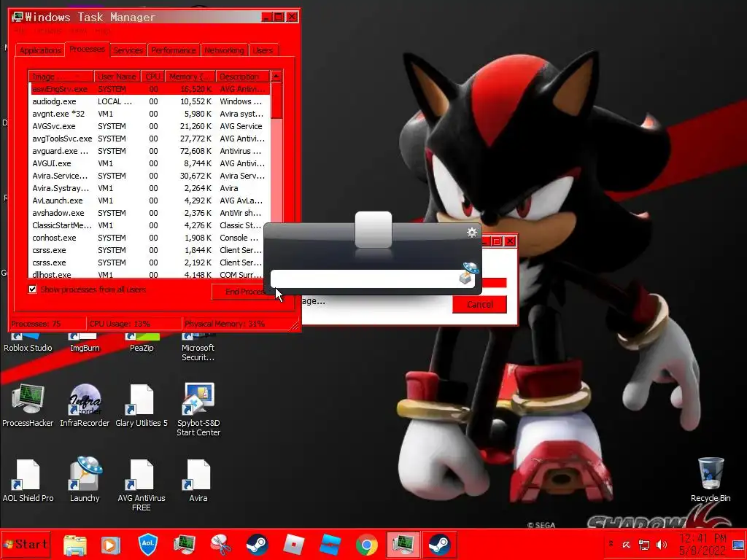Sort processes by Description column
Image resolution: width=747 pixels, height=560 pixels.
coord(242,77)
